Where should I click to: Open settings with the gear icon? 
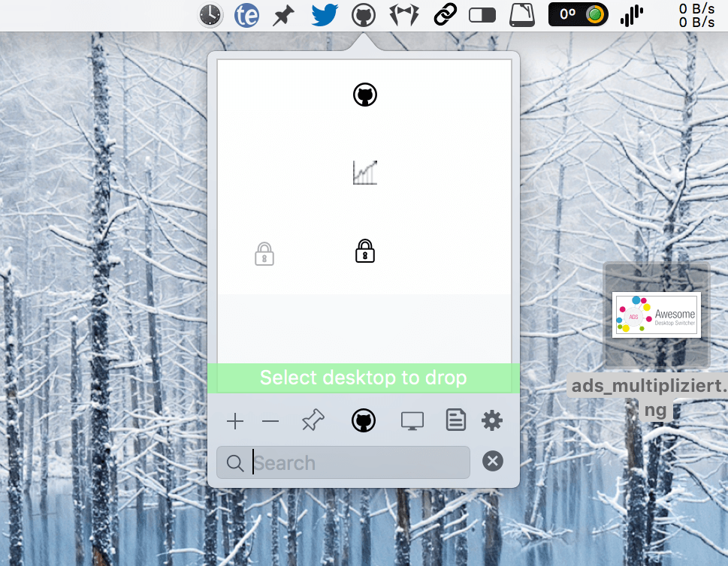tap(492, 420)
